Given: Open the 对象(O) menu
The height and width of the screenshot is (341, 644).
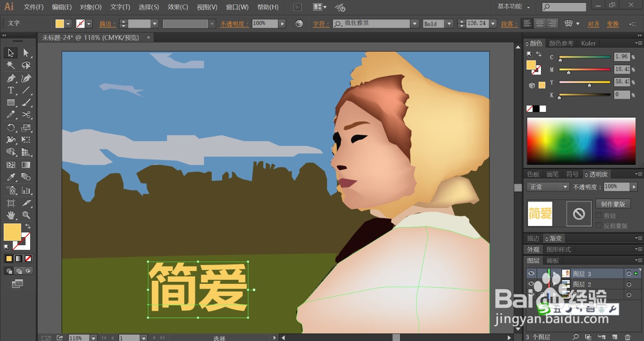Looking at the screenshot, I should pyautogui.click(x=91, y=7).
